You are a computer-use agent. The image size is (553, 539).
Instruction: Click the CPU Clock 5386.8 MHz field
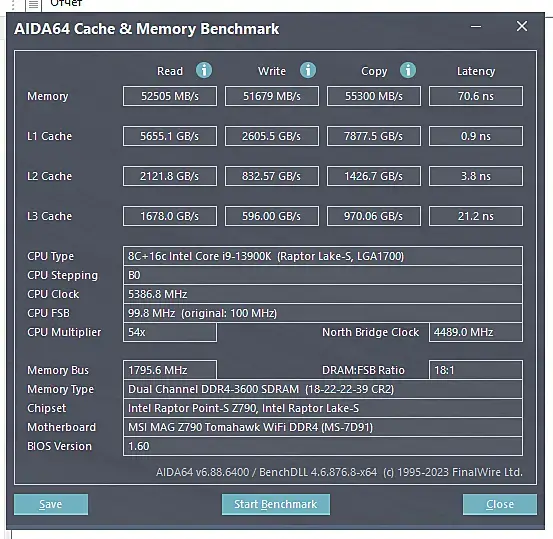coord(323,294)
